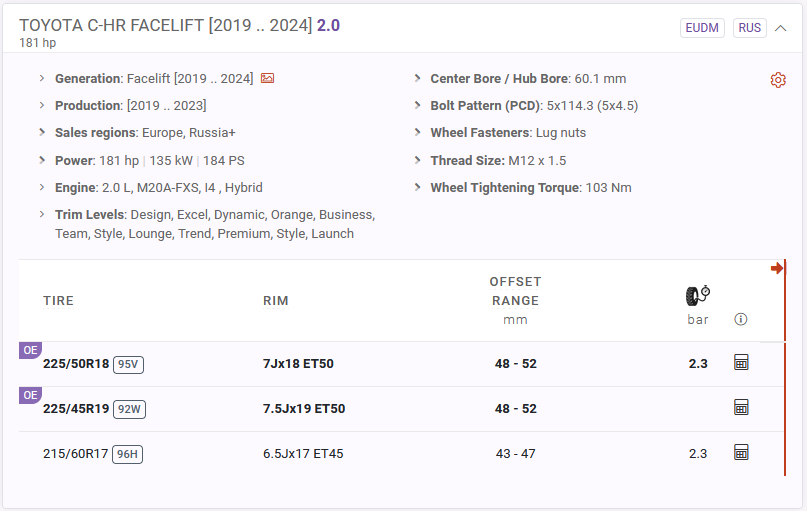807x511 pixels.
Task: Click the TIRE column header
Action: click(x=58, y=301)
